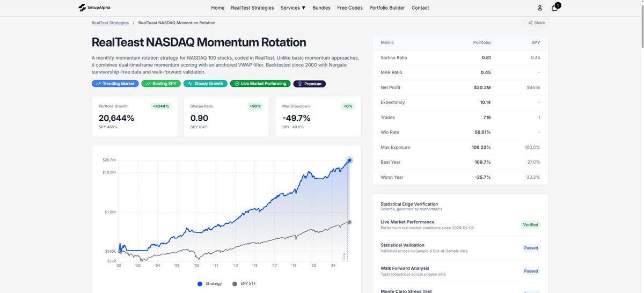644x293 pixels.
Task: Click the gray endpoint marker on the SPY line
Action: (x=349, y=222)
